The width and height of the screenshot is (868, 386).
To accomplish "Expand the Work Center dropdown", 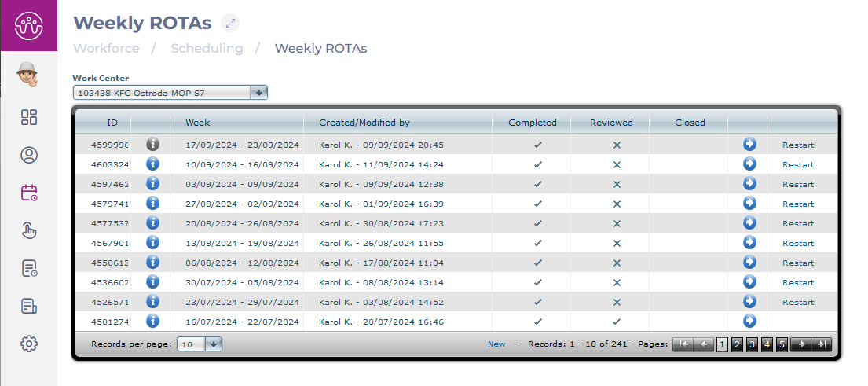I will point(259,93).
